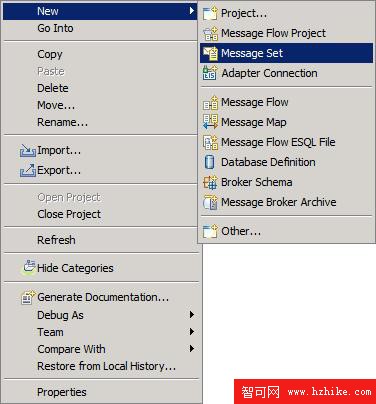Click the Database Definition cylinder icon
The image size is (376, 404).
click(x=209, y=162)
